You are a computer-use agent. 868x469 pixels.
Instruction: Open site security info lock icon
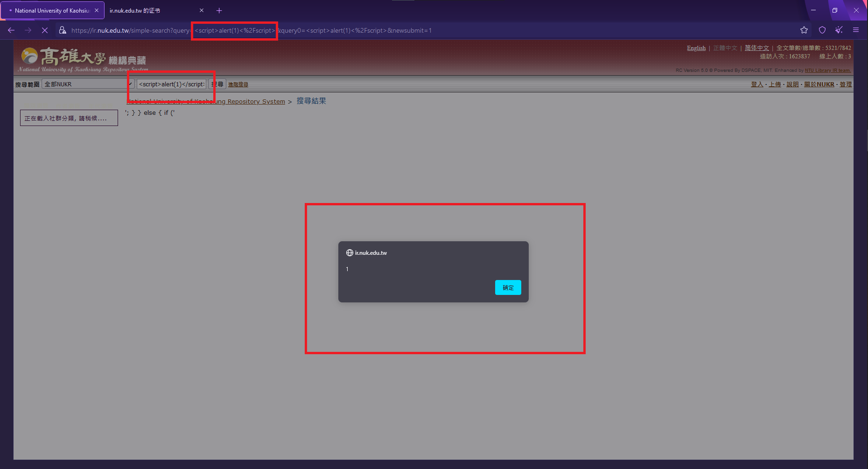click(x=63, y=30)
